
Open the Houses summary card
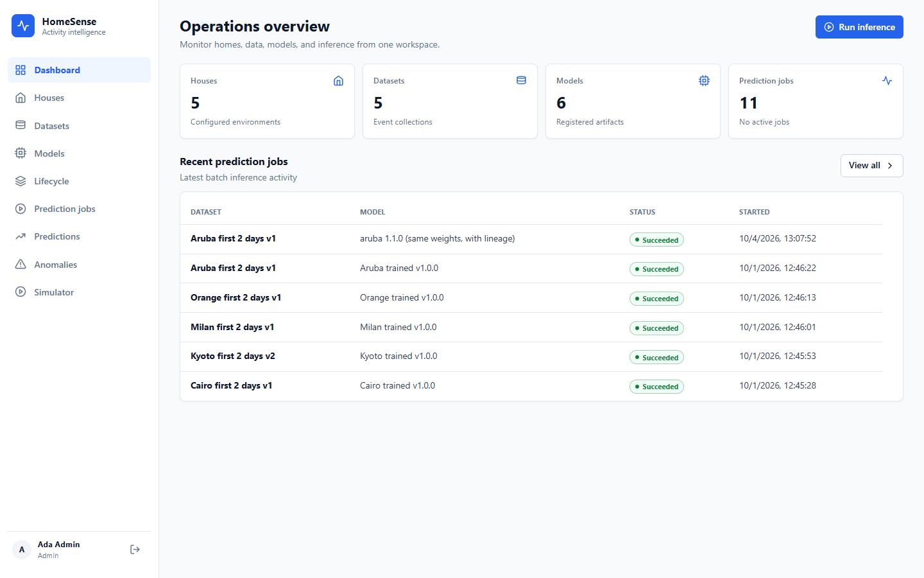[267, 101]
